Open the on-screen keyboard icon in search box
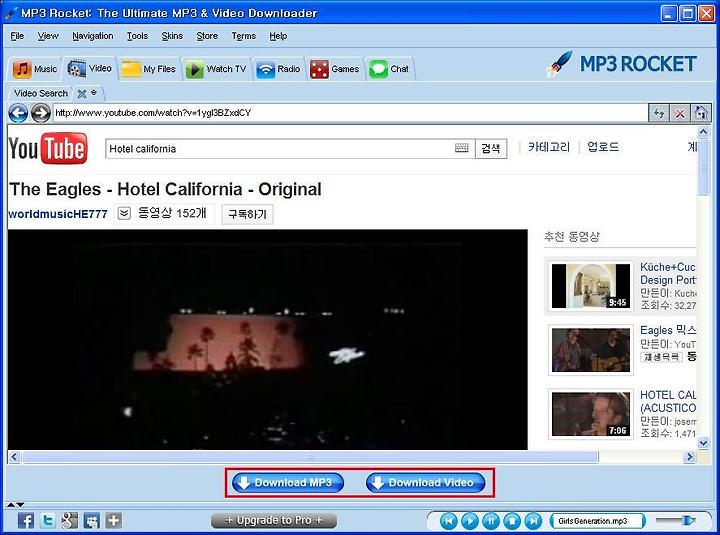Viewport: 720px width, 535px height. click(x=461, y=147)
